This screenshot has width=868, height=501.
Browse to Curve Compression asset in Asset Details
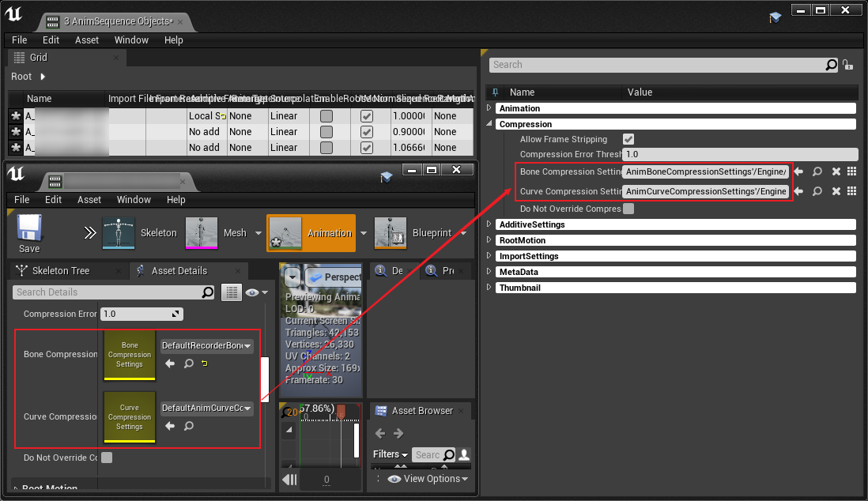188,426
